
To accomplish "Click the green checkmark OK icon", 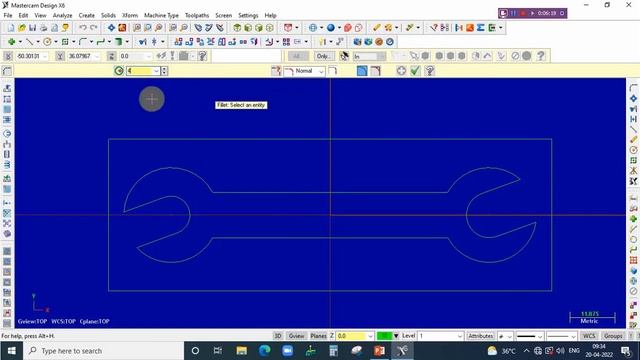I will coord(415,71).
